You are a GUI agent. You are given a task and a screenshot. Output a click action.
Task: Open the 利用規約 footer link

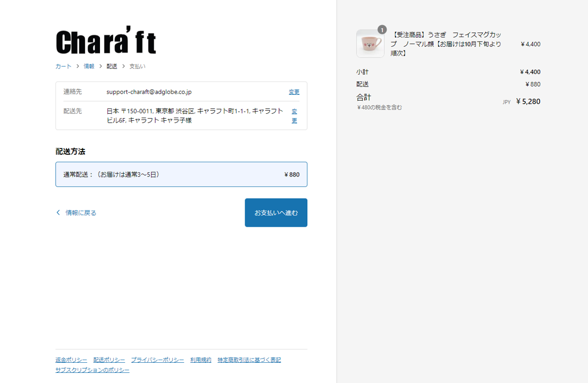click(200, 360)
